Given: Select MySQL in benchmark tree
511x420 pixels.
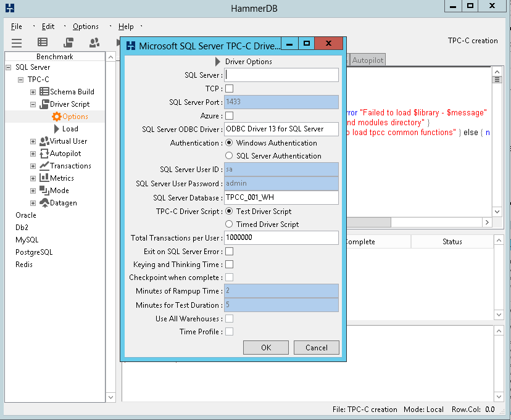Looking at the screenshot, I should [x=27, y=240].
